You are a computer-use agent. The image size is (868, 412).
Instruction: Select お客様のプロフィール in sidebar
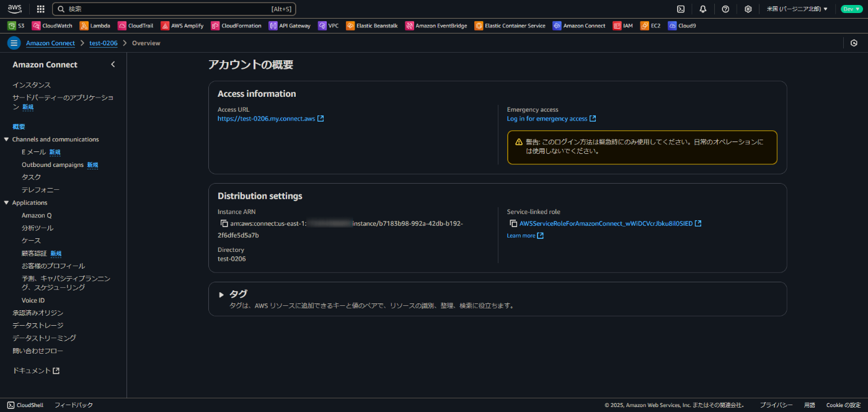click(x=53, y=266)
